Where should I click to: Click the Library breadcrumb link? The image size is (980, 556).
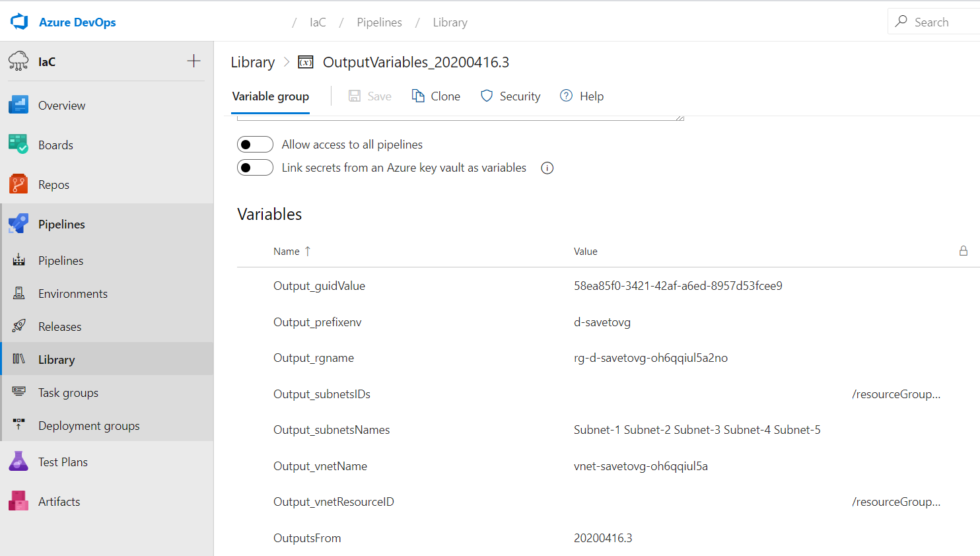pos(252,62)
